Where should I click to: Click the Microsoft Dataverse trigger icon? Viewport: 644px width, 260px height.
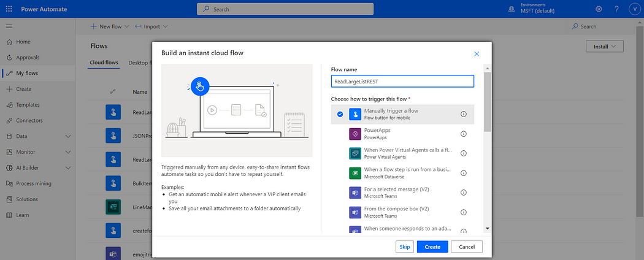(355, 173)
